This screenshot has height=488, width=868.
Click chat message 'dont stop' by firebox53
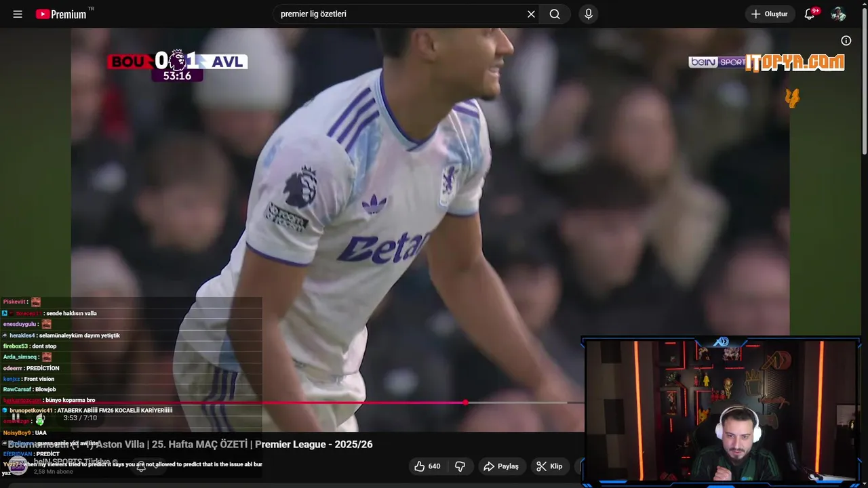44,346
